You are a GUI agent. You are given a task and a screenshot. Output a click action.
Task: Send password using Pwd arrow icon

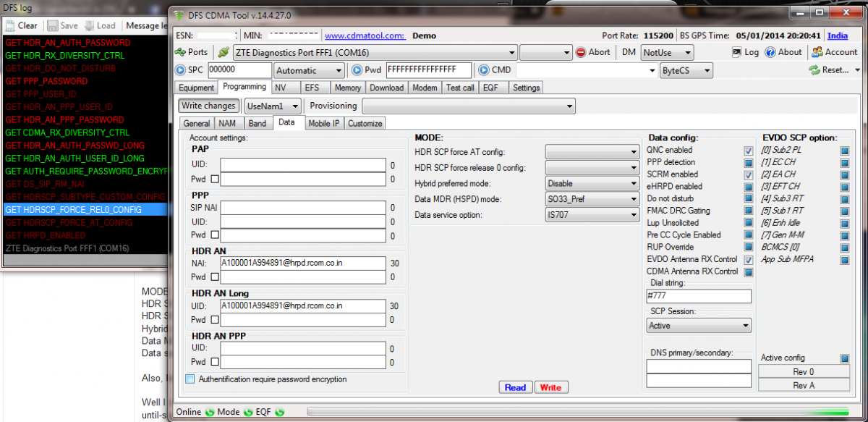tap(357, 70)
